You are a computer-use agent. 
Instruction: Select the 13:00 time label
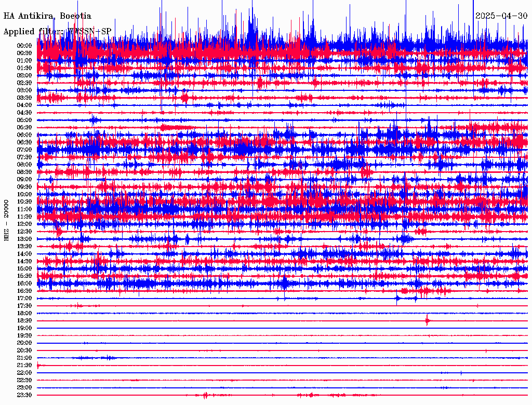click(x=24, y=239)
